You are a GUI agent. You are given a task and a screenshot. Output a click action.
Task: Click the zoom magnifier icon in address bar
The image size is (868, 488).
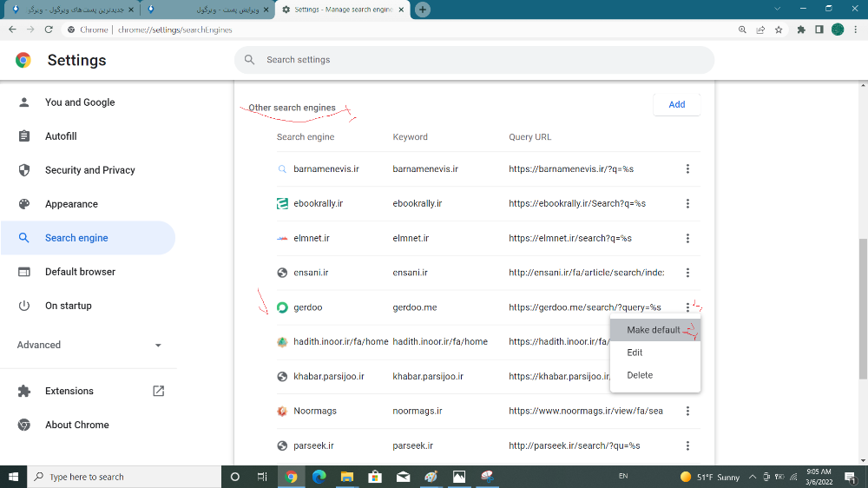742,30
